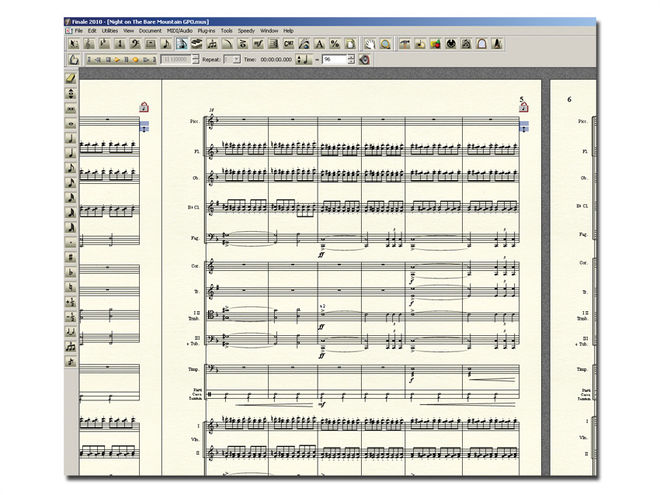Select the Repeat tool
The width and height of the screenshot is (660, 495).
click(273, 44)
